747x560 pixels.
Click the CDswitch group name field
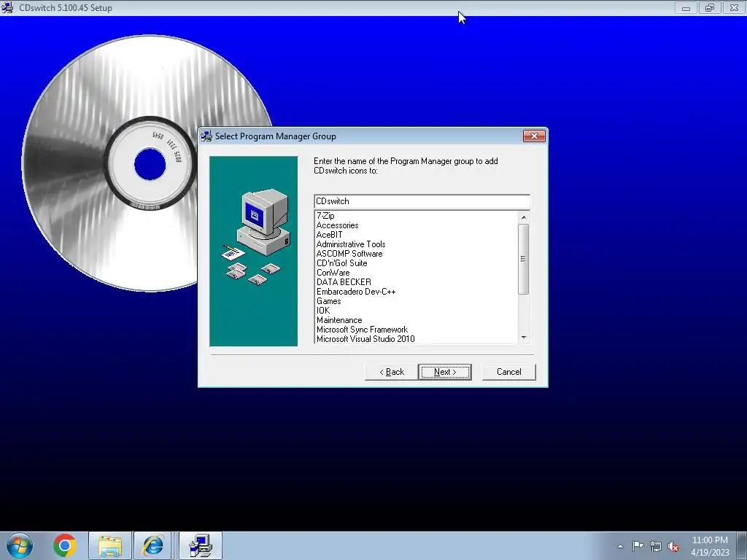click(422, 201)
